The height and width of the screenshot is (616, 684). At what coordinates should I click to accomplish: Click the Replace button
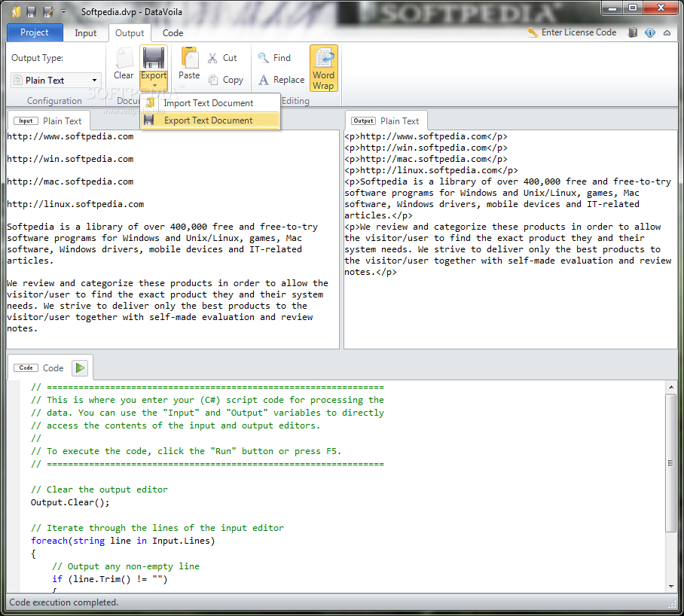click(282, 80)
